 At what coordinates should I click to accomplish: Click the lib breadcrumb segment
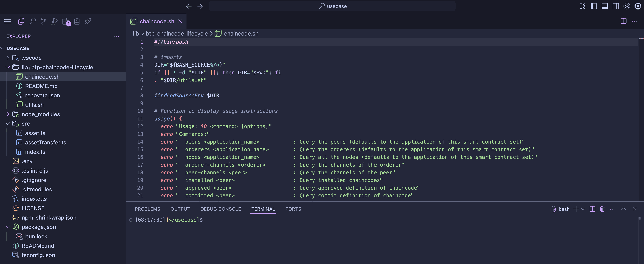pyautogui.click(x=136, y=34)
